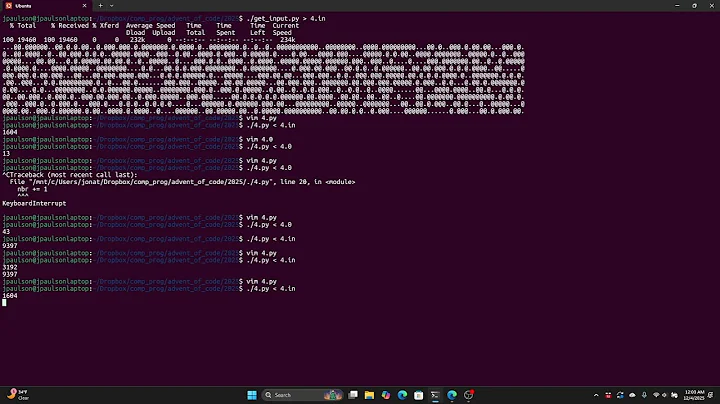The image size is (720, 404).
Task: Open the clock showing 12:03 AM
Action: coord(694,395)
